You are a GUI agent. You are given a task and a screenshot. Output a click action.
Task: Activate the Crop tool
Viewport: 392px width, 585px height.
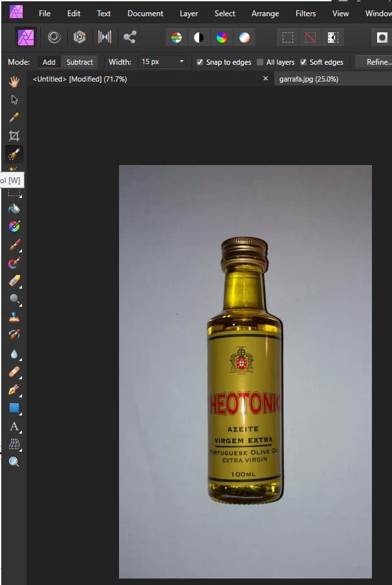[14, 136]
